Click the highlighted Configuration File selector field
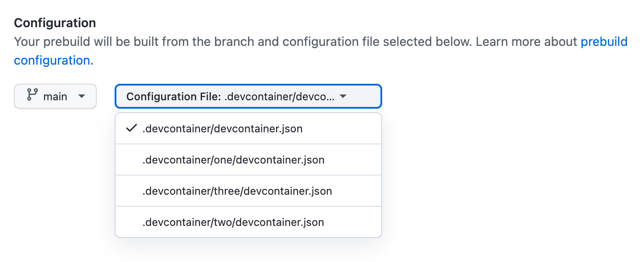644x262 pixels. pyautogui.click(x=248, y=96)
